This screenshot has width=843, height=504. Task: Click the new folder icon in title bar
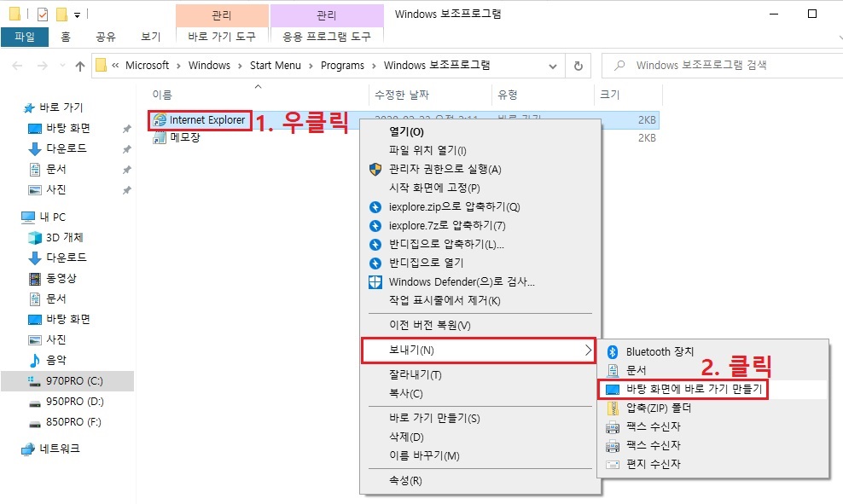coord(61,14)
